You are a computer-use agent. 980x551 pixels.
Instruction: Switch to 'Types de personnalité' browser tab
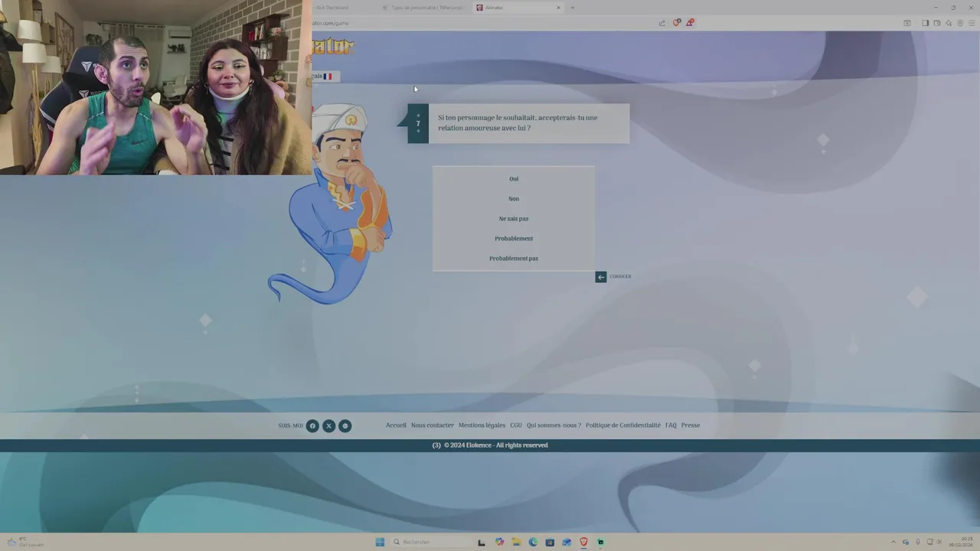(x=425, y=8)
